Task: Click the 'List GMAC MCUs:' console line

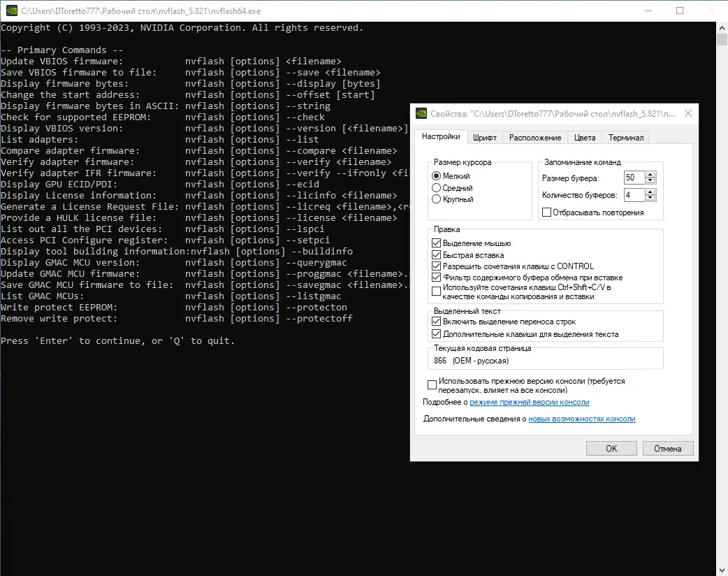Action: click(x=42, y=296)
